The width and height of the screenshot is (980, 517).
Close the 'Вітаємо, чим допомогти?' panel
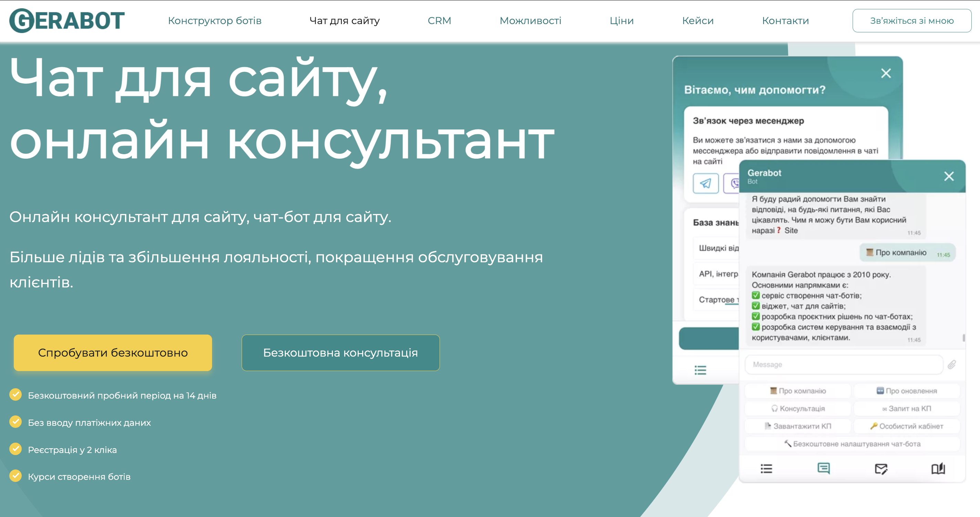point(886,73)
